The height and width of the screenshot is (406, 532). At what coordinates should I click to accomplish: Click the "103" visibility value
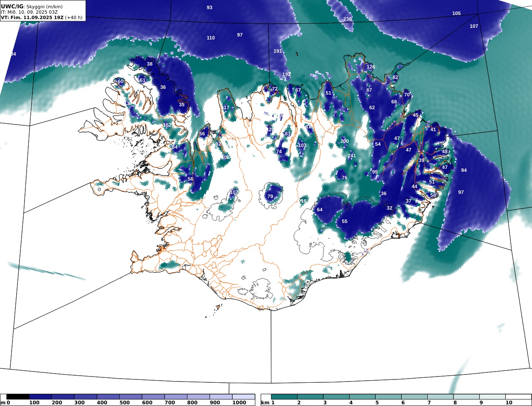(x=302, y=145)
